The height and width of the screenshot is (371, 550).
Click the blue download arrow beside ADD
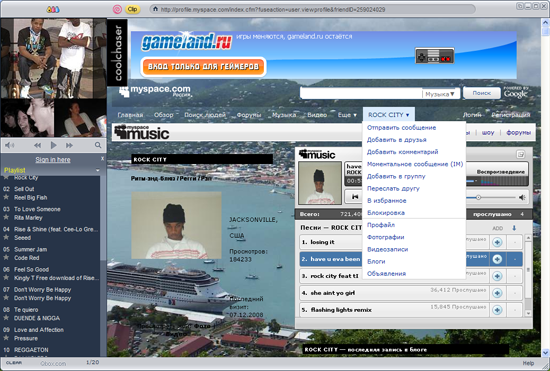[x=514, y=228]
